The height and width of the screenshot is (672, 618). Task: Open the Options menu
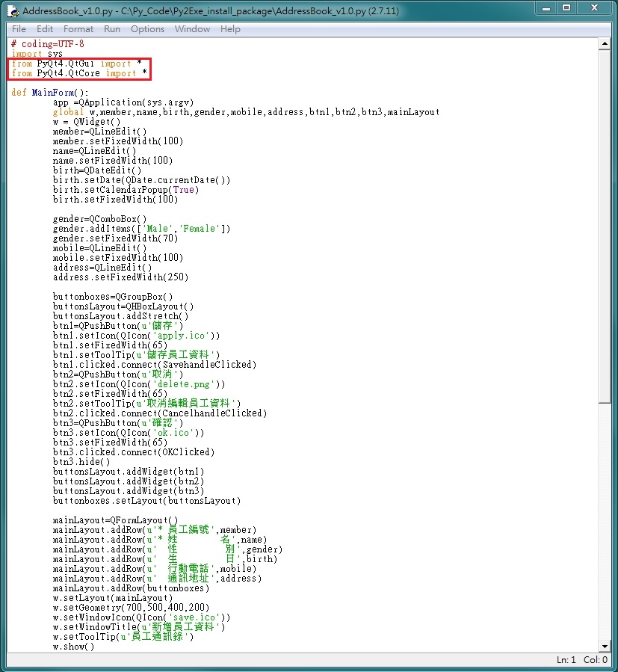point(146,29)
